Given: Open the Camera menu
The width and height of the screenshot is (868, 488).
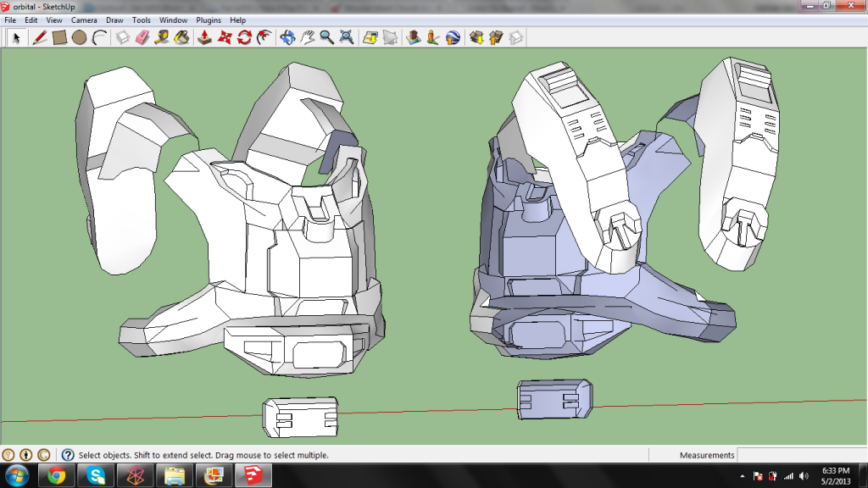Looking at the screenshot, I should (83, 19).
